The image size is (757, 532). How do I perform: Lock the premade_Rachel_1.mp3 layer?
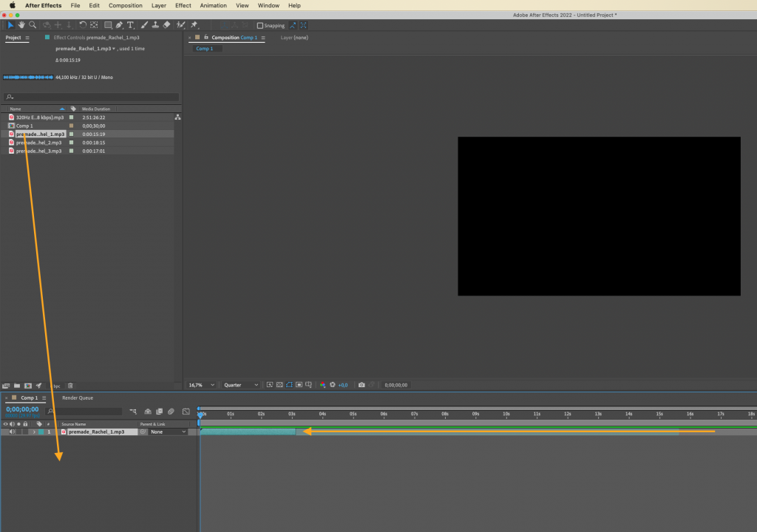pyautogui.click(x=25, y=432)
